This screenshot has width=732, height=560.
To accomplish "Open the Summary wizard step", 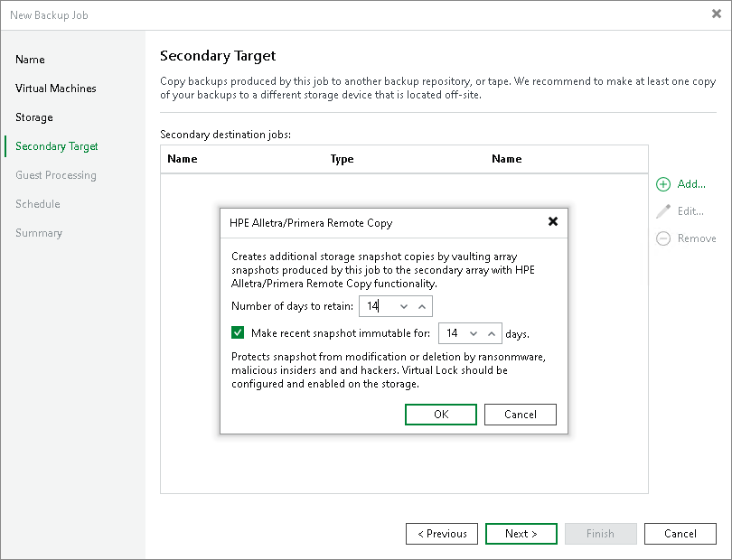I will coord(39,233).
